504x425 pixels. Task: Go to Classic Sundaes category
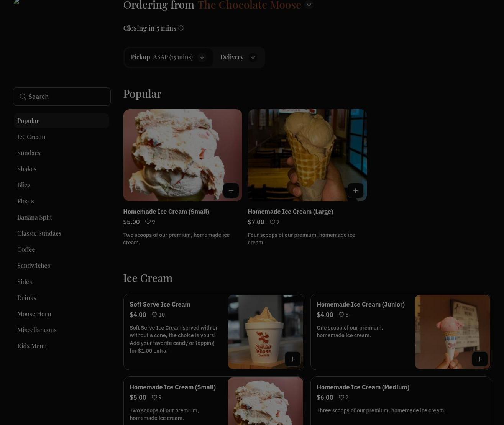click(62, 233)
